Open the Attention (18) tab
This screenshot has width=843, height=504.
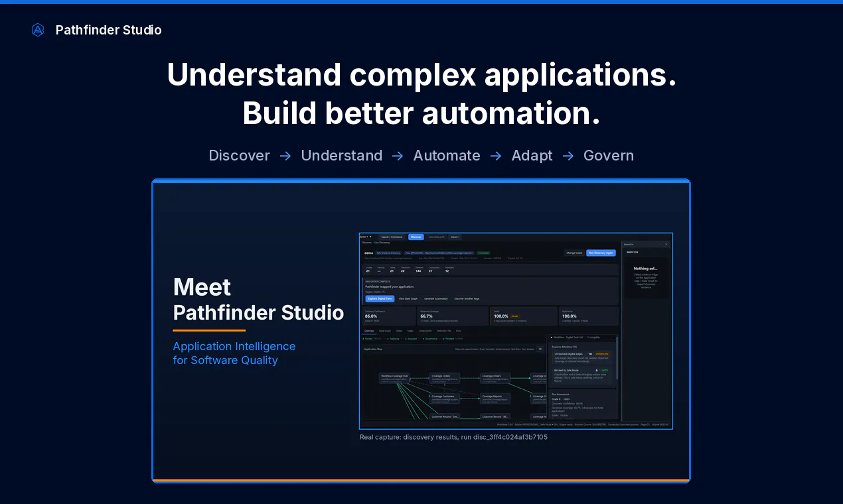(x=444, y=330)
